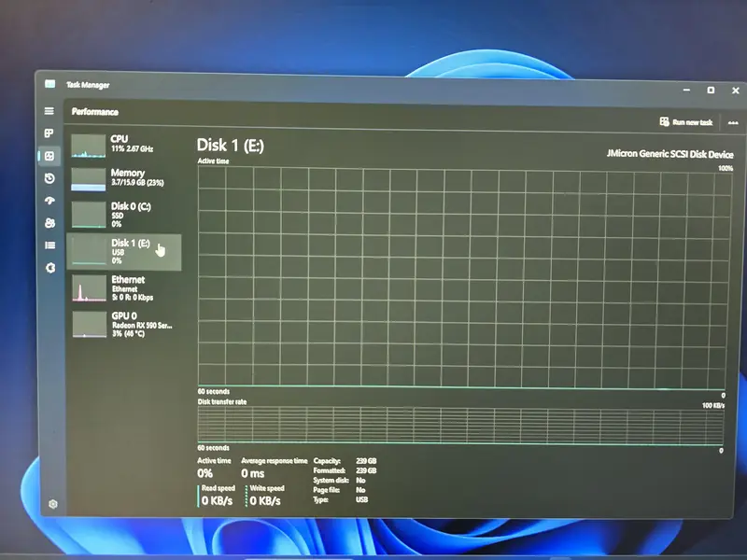This screenshot has height=560, width=747.
Task: Open Task Manager settings gear
Action: click(53, 504)
